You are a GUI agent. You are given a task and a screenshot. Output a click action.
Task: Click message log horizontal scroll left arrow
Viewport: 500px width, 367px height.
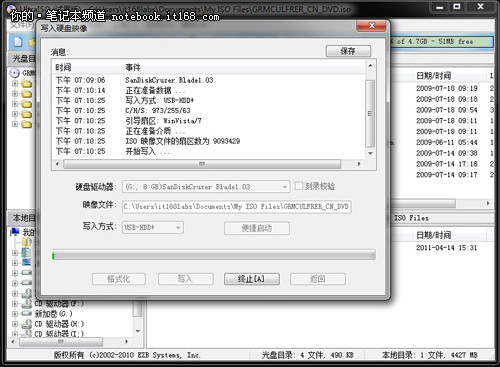click(57, 164)
